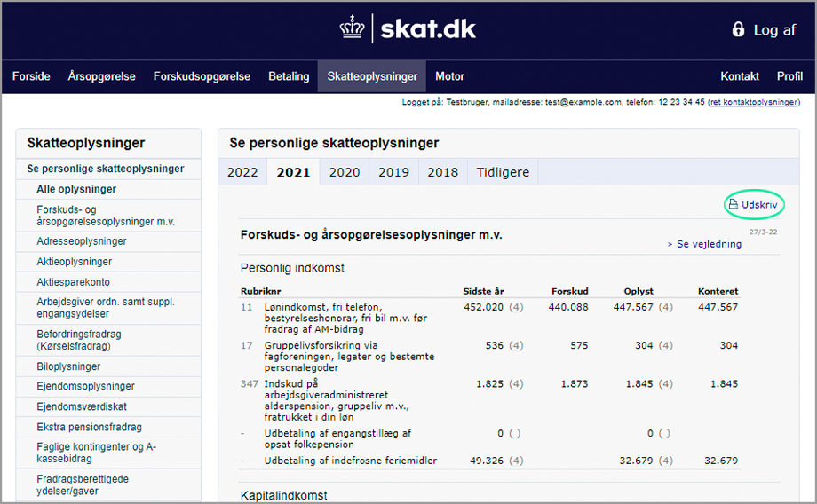
Task: Click the Gruppelivsforsikring row description
Action: [x=349, y=356]
